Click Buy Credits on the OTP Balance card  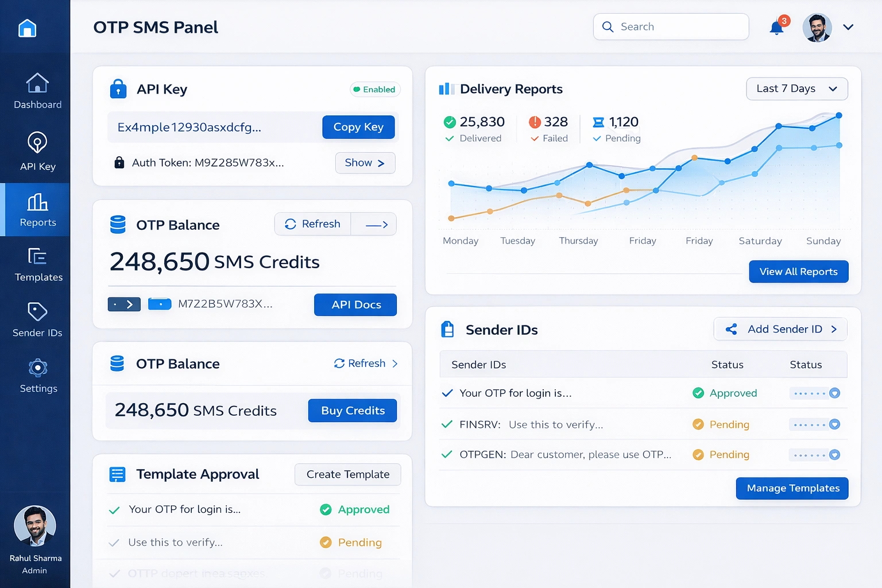point(352,411)
